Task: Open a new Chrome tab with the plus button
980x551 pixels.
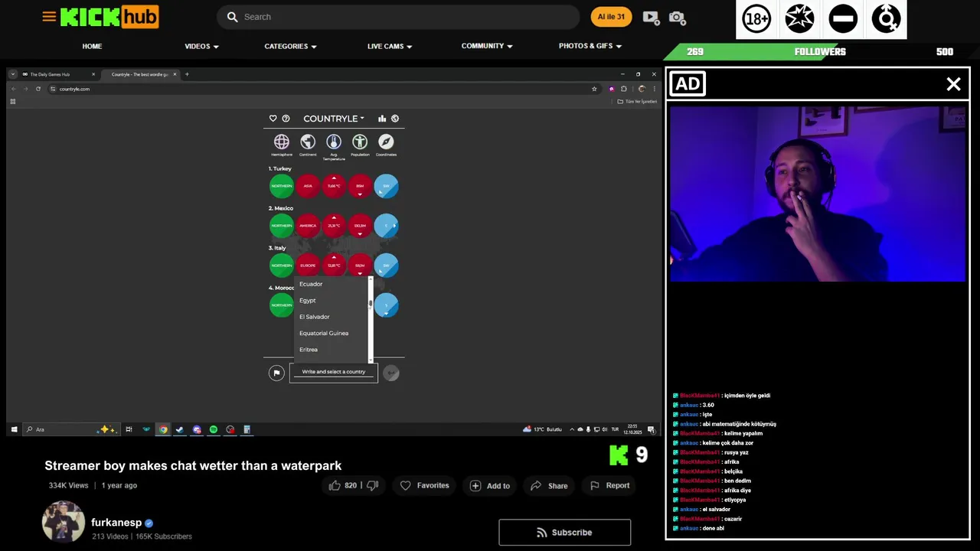Action: (187, 74)
